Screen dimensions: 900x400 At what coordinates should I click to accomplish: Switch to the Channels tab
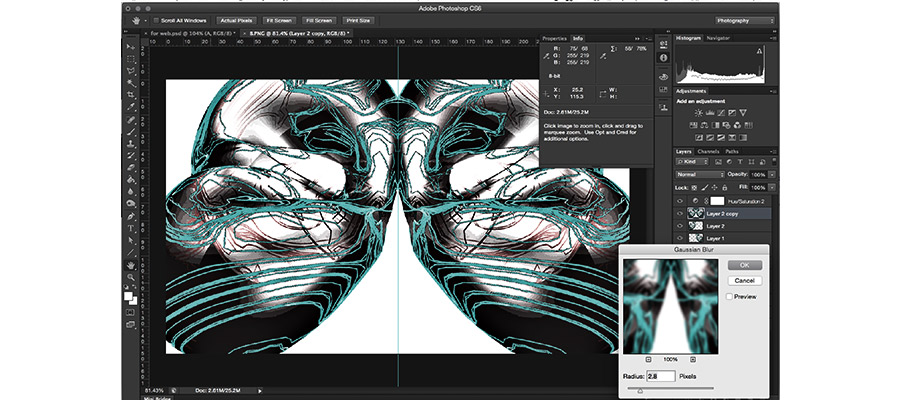coord(706,151)
